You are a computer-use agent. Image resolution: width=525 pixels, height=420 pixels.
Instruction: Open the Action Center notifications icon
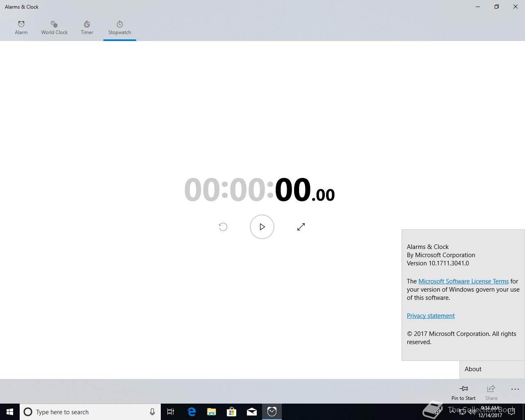coord(511,412)
